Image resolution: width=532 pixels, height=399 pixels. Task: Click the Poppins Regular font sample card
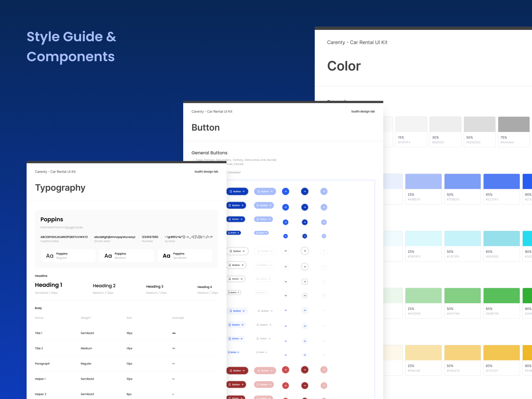coord(68,256)
